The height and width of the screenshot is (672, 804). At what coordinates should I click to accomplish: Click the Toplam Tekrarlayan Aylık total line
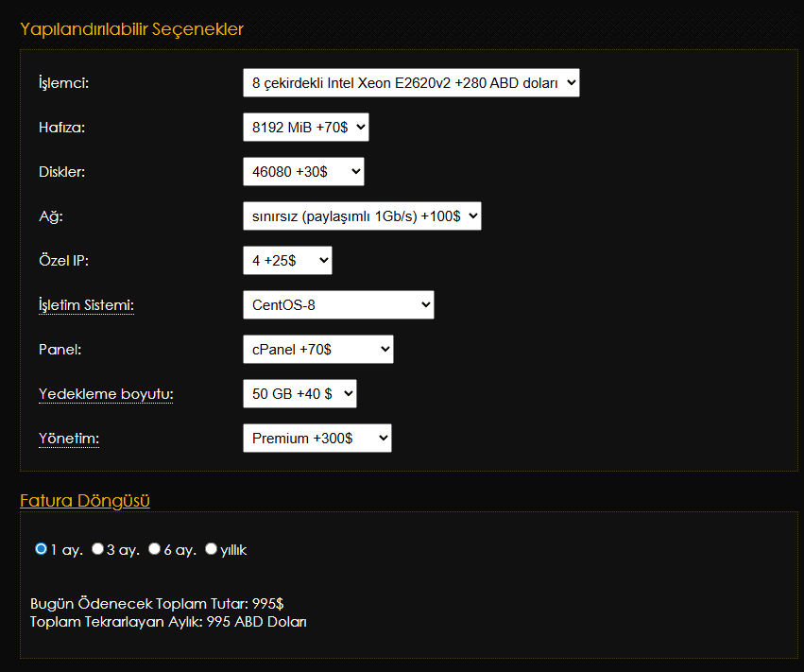pos(168,622)
